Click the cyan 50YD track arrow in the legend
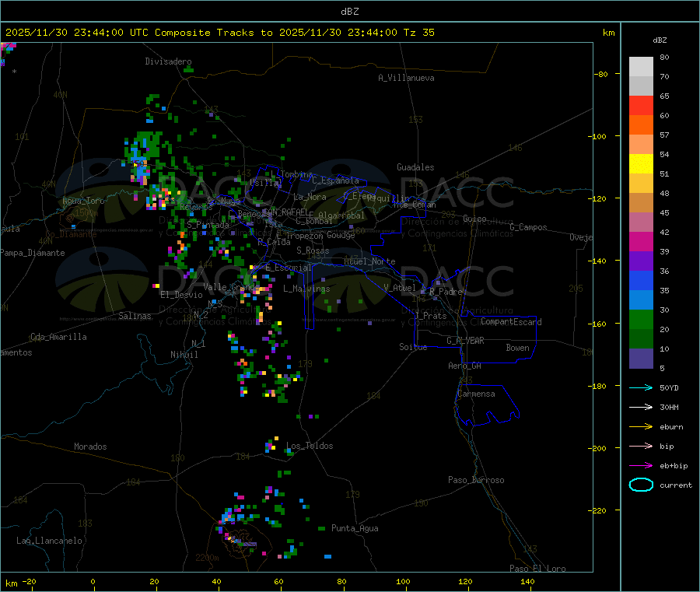This screenshot has height=592, width=700. point(641,387)
